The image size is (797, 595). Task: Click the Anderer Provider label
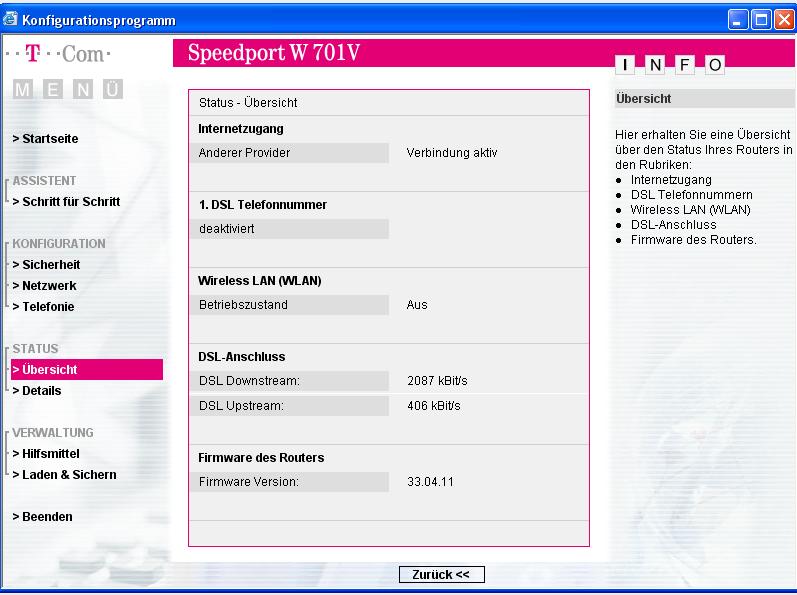coord(244,153)
